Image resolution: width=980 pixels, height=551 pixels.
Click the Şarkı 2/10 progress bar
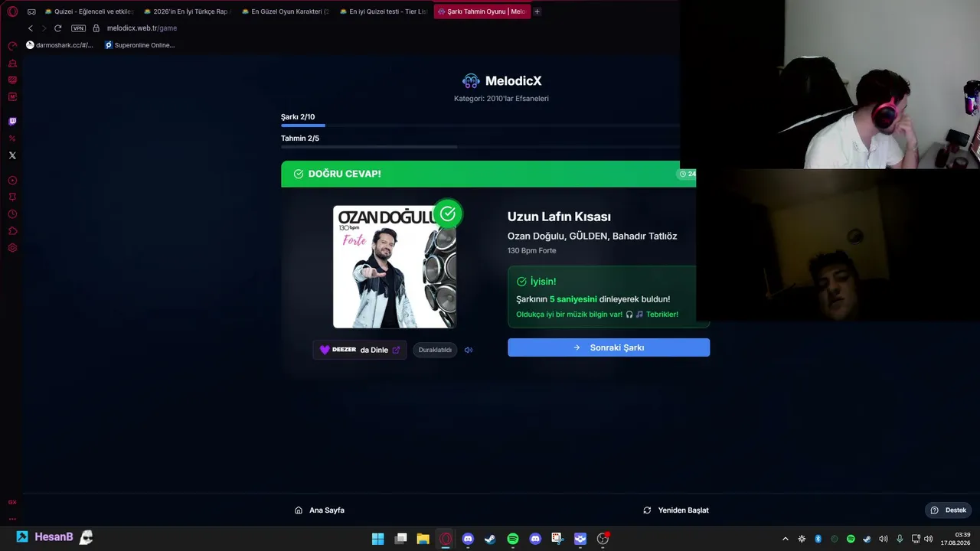480,125
